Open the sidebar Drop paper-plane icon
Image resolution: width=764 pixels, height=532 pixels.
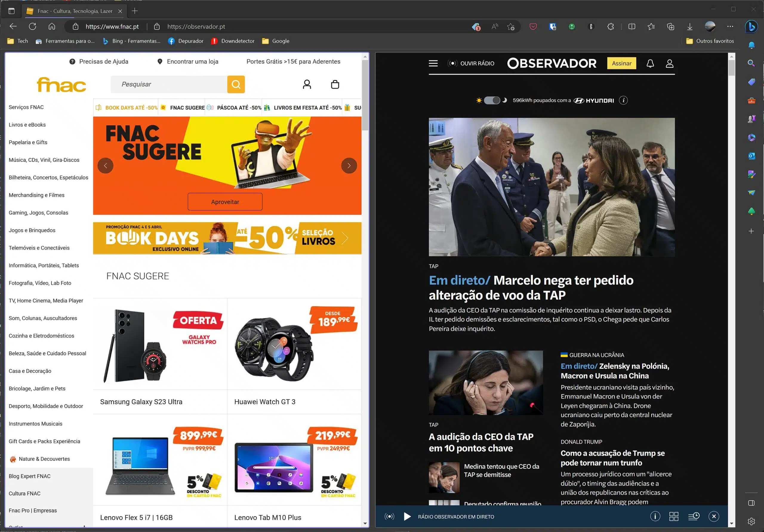751,193
